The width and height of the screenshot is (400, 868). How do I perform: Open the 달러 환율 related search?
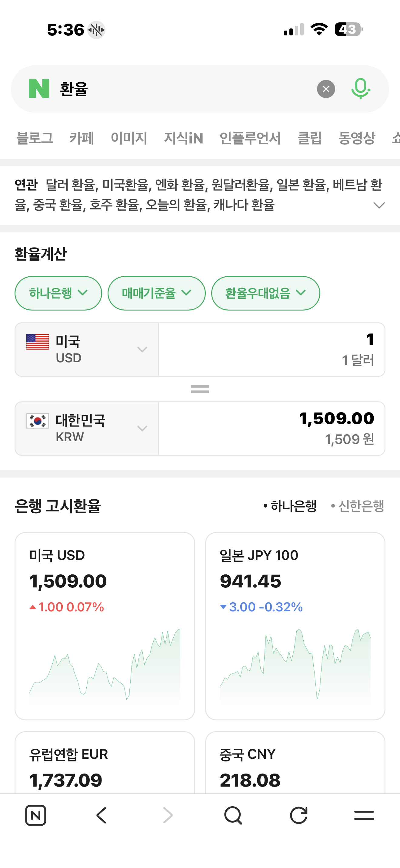point(72,185)
